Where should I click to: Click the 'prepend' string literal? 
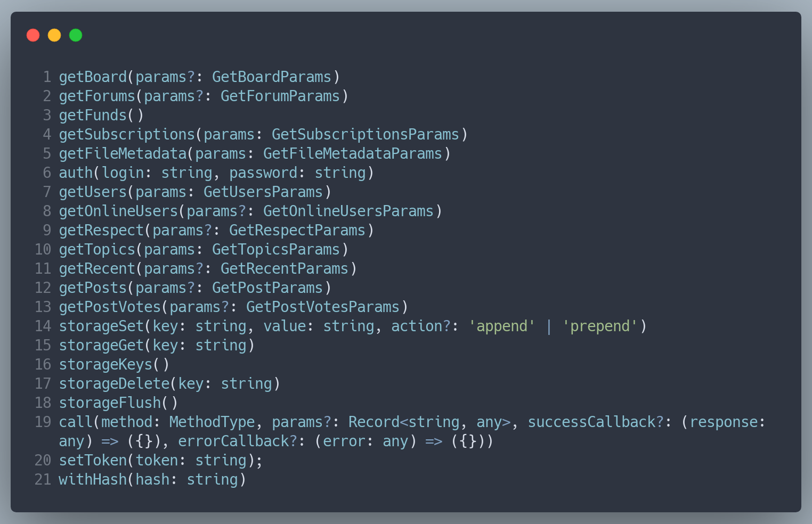point(600,326)
